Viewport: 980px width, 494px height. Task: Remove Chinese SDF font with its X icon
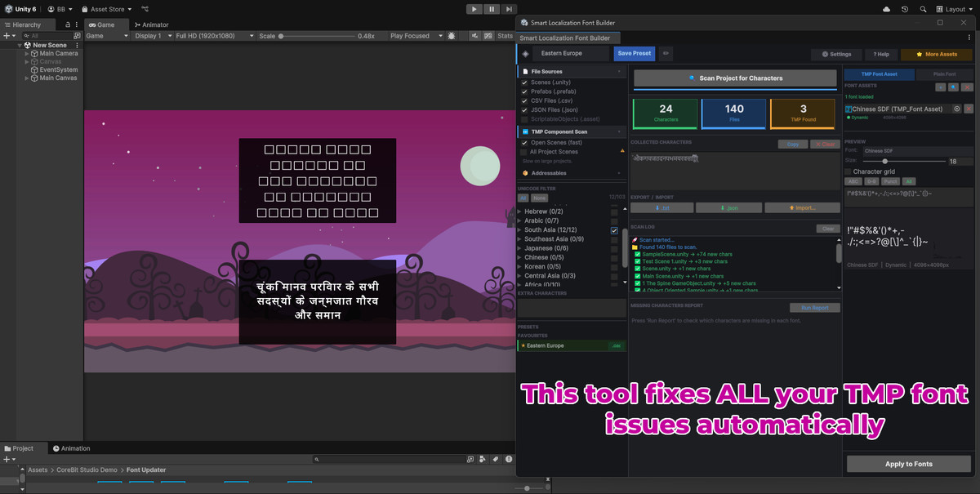point(969,109)
